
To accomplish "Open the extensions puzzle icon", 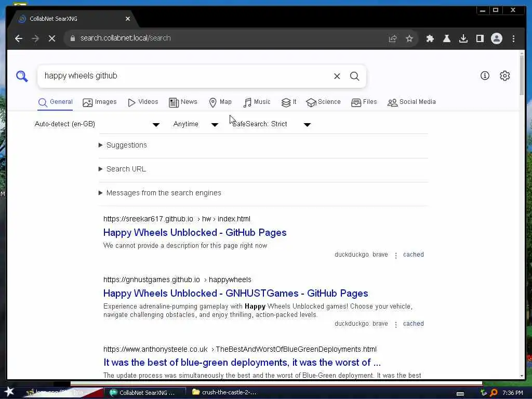I will 430,38.
